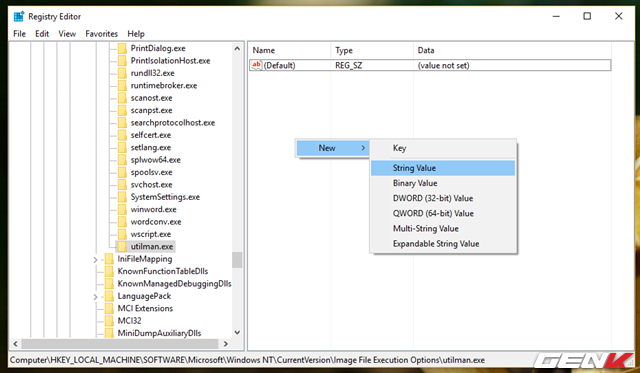Viewport: 640px width, 373px height.
Task: Click the setlang.exe folder icon
Action: [x=122, y=147]
